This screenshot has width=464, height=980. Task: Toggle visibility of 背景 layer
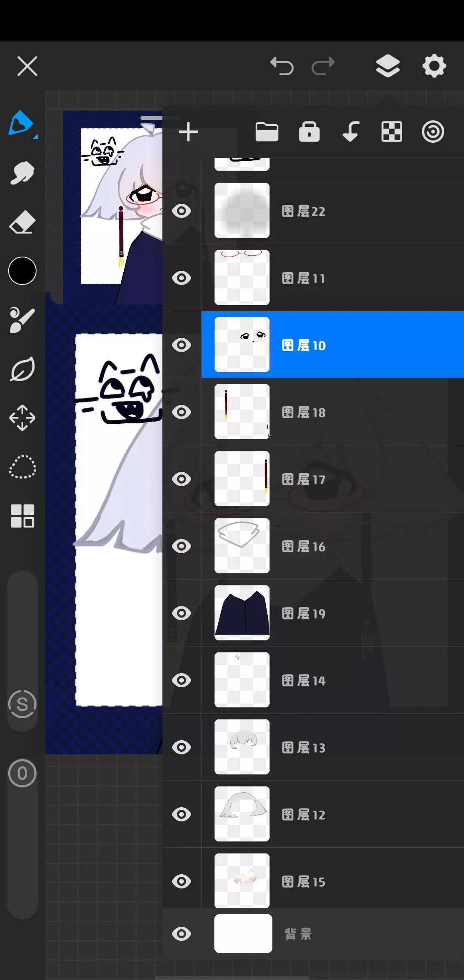pos(182,934)
